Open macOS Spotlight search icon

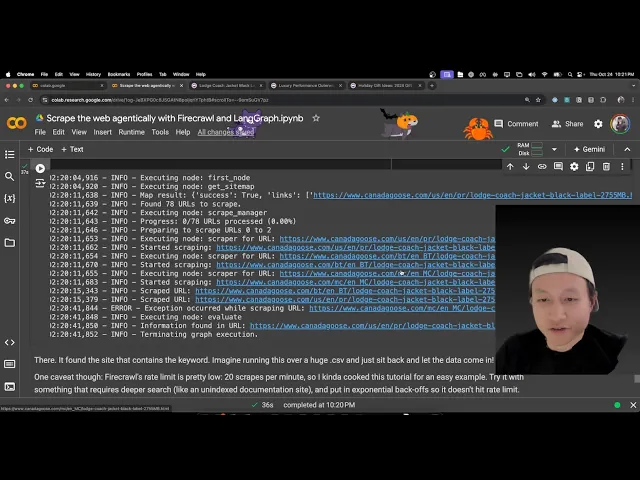coord(570,74)
